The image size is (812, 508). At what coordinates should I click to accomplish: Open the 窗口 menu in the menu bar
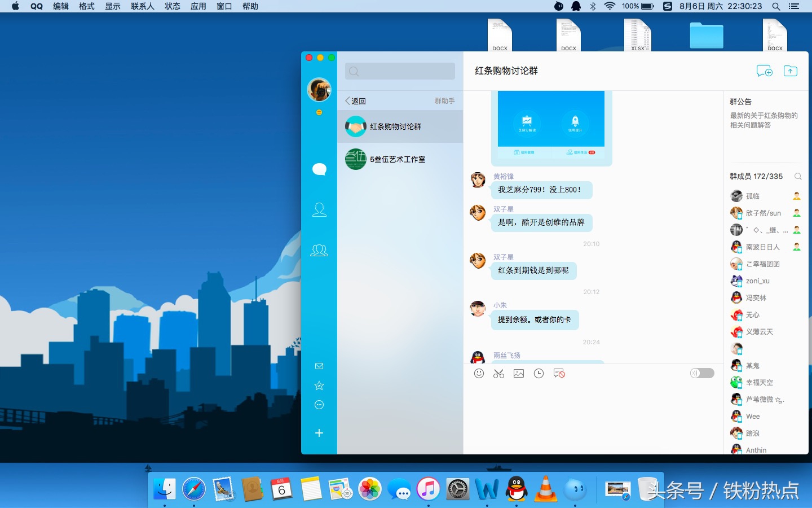(224, 6)
